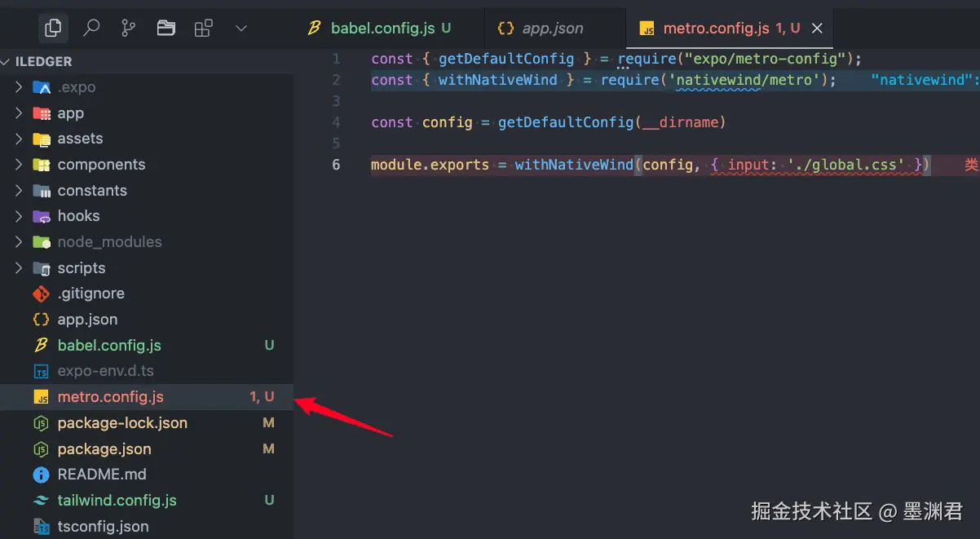980x539 pixels.
Task: Show additional views via the activity bar chevron
Action: [x=241, y=29]
